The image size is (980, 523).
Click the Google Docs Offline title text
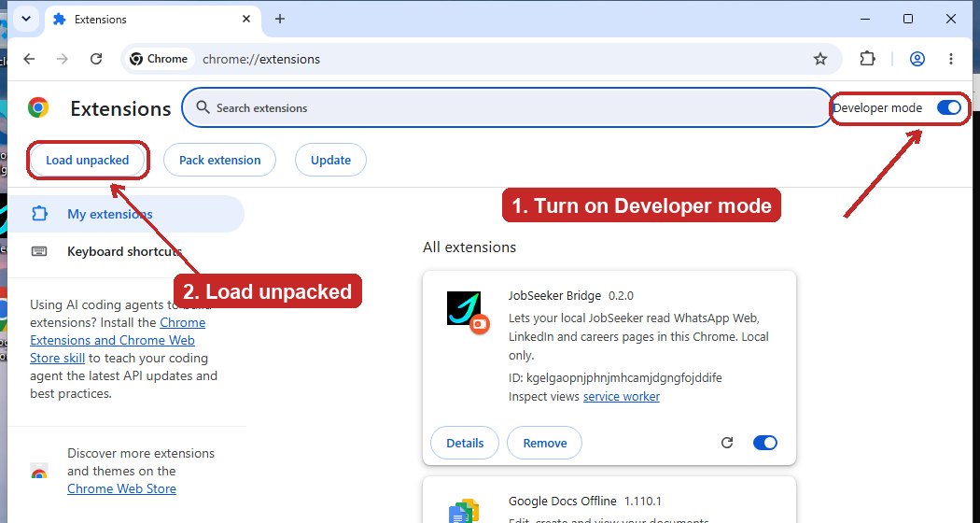click(x=563, y=502)
